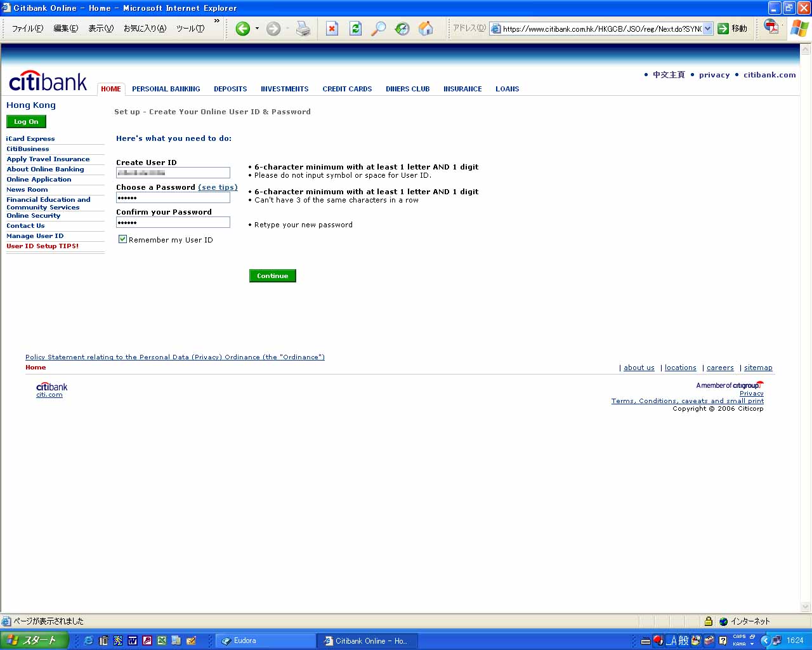Viewport: 812px width, 650px height.
Task: Click the browser Back arrow button
Action: pyautogui.click(x=242, y=29)
